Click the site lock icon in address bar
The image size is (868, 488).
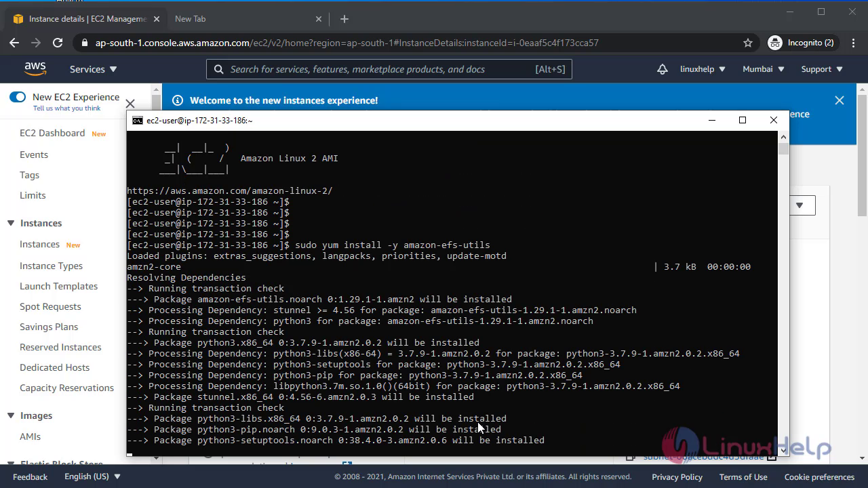85,43
